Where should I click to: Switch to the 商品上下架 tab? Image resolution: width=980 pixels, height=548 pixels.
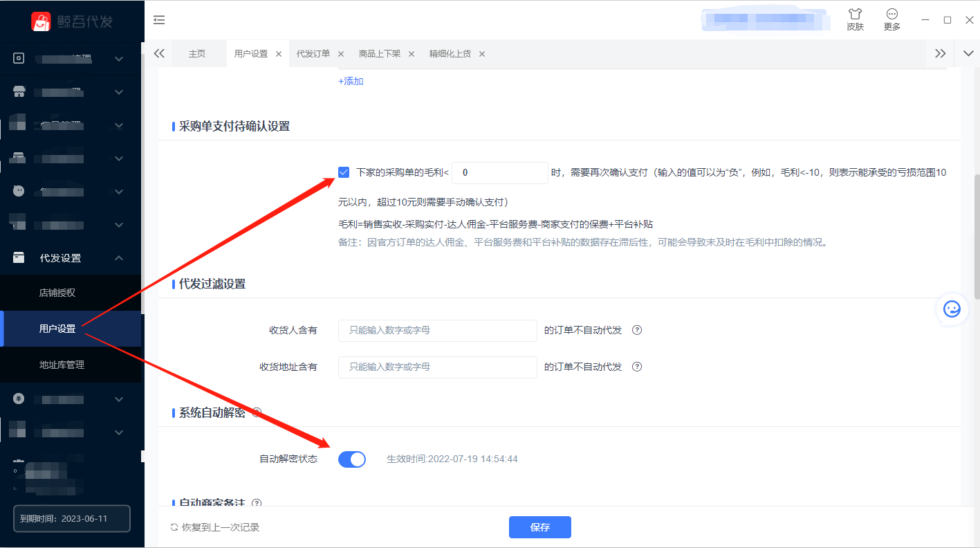[380, 53]
